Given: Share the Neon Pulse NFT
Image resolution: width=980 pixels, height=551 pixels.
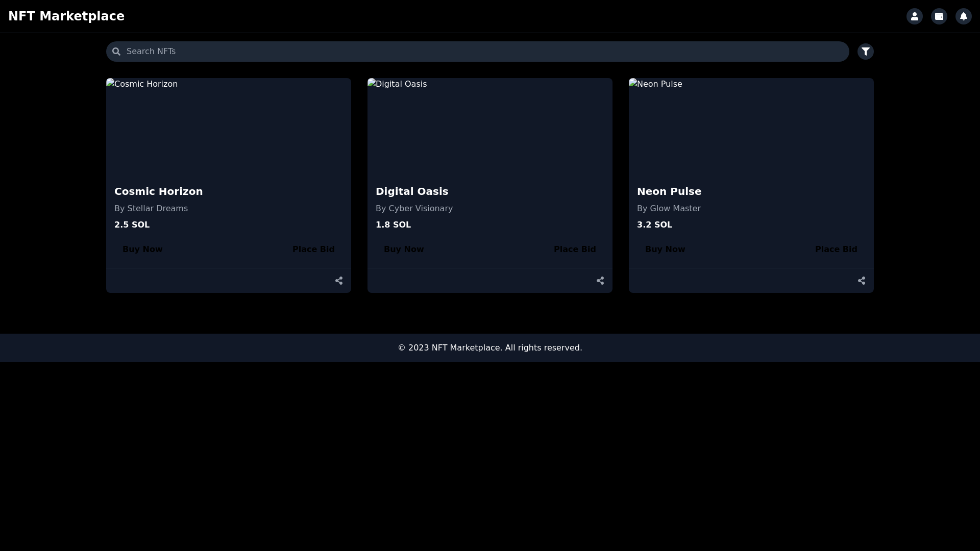Looking at the screenshot, I should point(862,281).
